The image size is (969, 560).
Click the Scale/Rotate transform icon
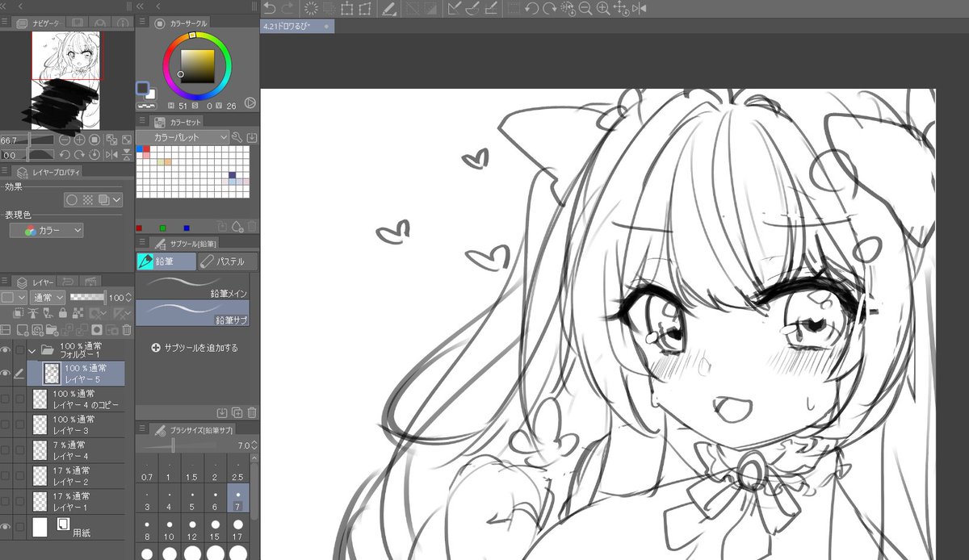point(346,8)
